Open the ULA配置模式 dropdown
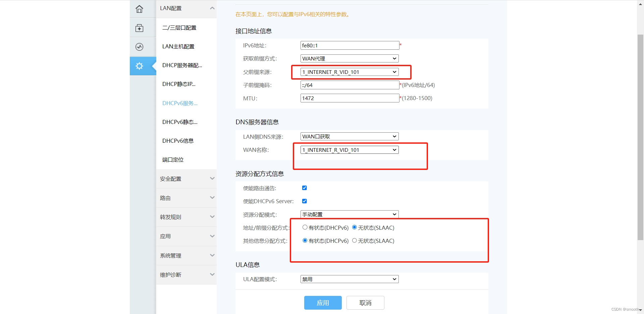The image size is (644, 314). pyautogui.click(x=349, y=279)
